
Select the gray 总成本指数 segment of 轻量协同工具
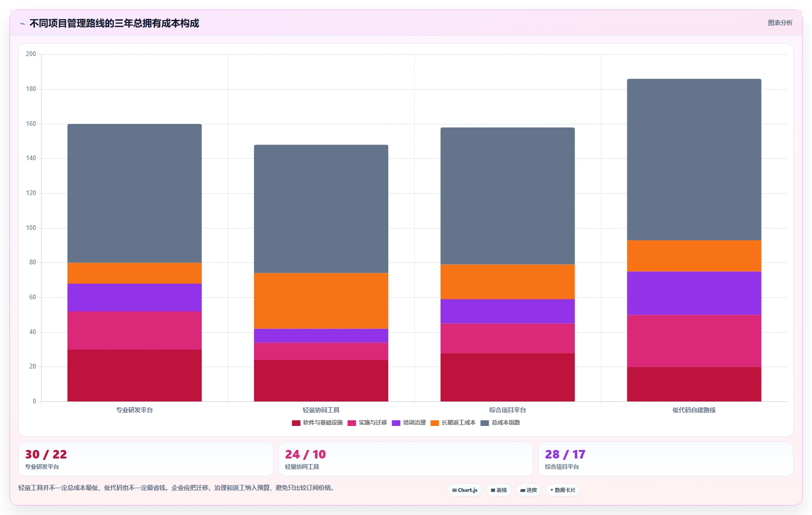tap(321, 209)
